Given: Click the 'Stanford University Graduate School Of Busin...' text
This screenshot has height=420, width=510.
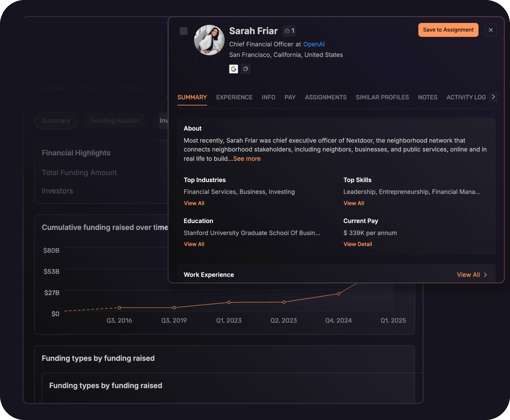Looking at the screenshot, I should click(x=252, y=233).
